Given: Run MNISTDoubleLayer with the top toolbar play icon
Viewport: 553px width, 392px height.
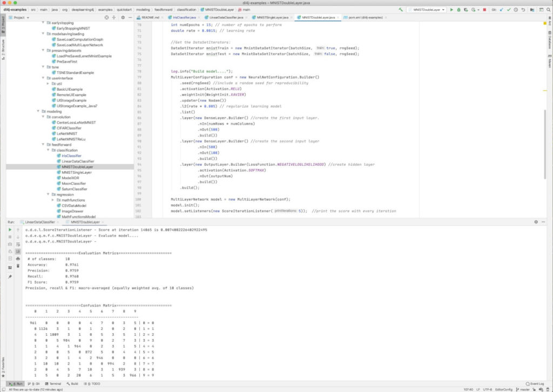Looking at the screenshot, I should pos(451,10).
